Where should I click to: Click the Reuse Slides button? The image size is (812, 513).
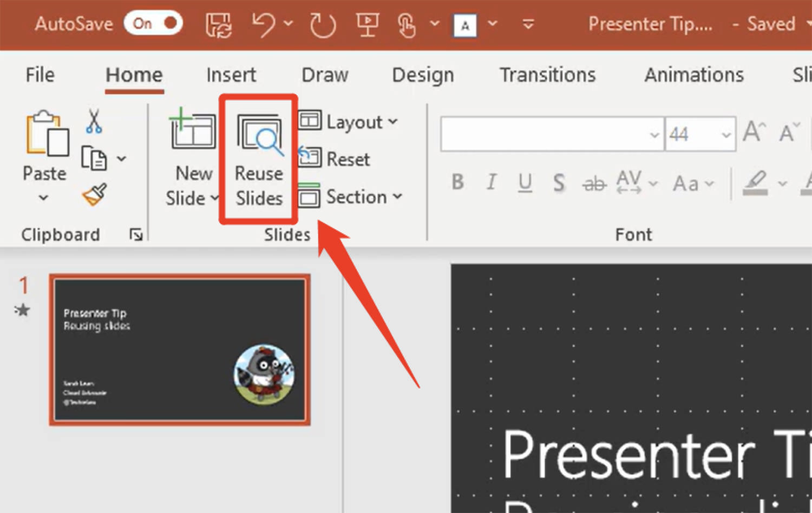259,159
